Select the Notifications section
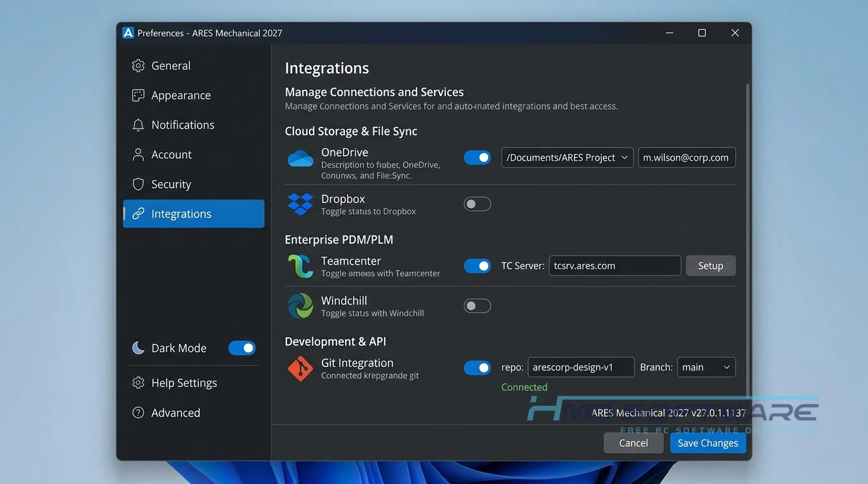The height and width of the screenshot is (484, 868). pyautogui.click(x=194, y=125)
